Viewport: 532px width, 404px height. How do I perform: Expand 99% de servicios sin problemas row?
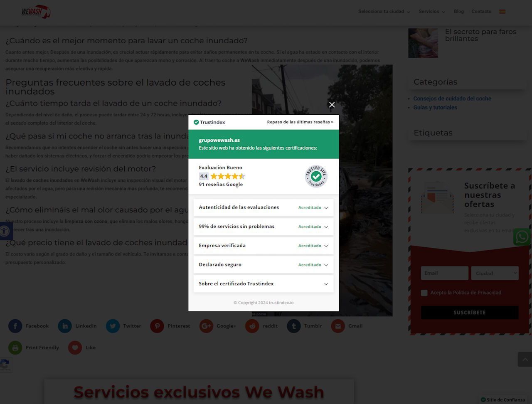pos(264,227)
